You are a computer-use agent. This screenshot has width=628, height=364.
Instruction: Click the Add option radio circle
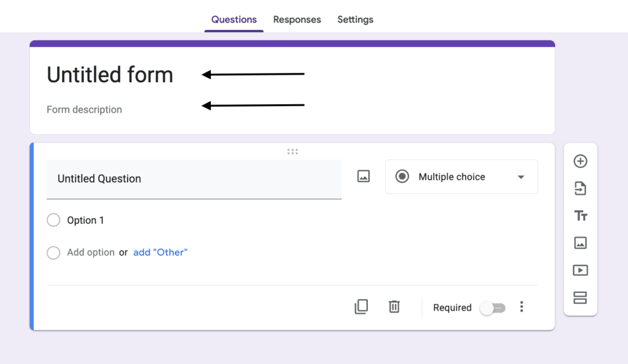(x=53, y=252)
